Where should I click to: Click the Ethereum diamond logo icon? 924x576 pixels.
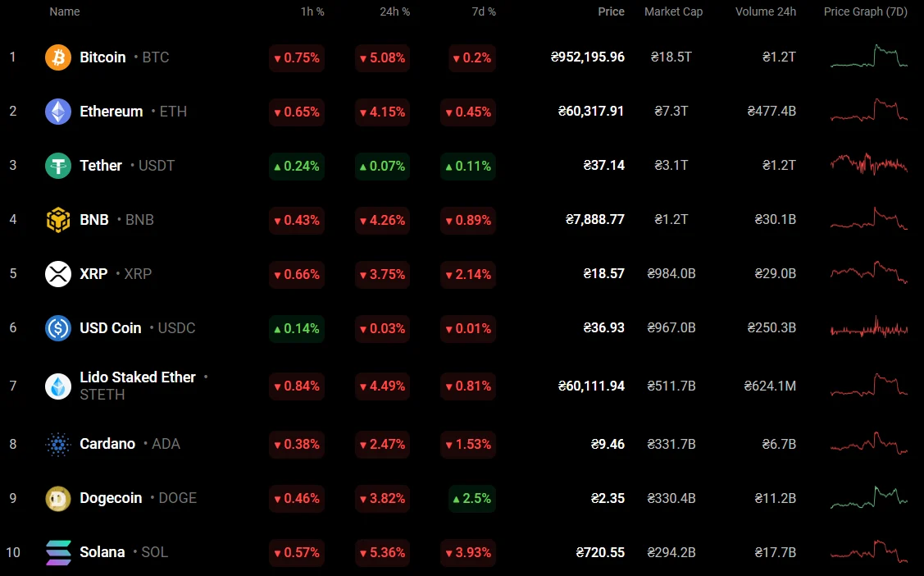click(x=58, y=112)
